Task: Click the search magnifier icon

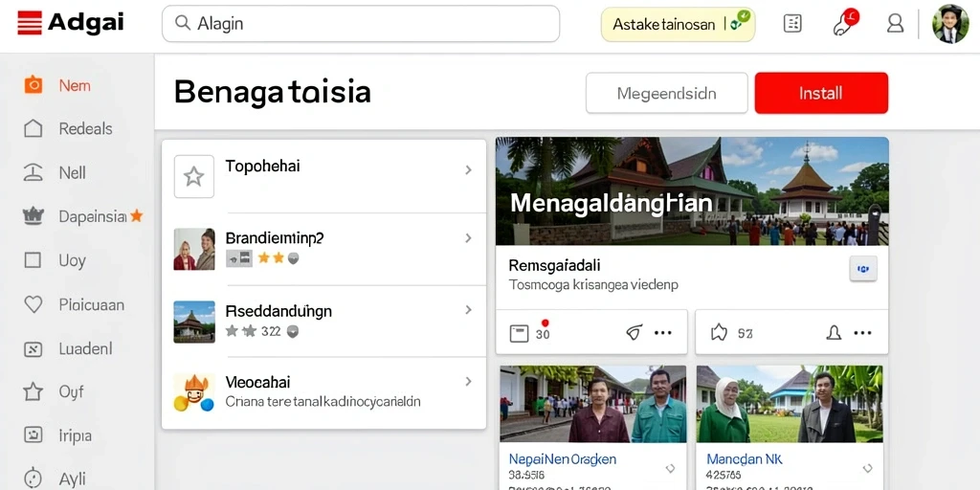Action: coord(183,23)
